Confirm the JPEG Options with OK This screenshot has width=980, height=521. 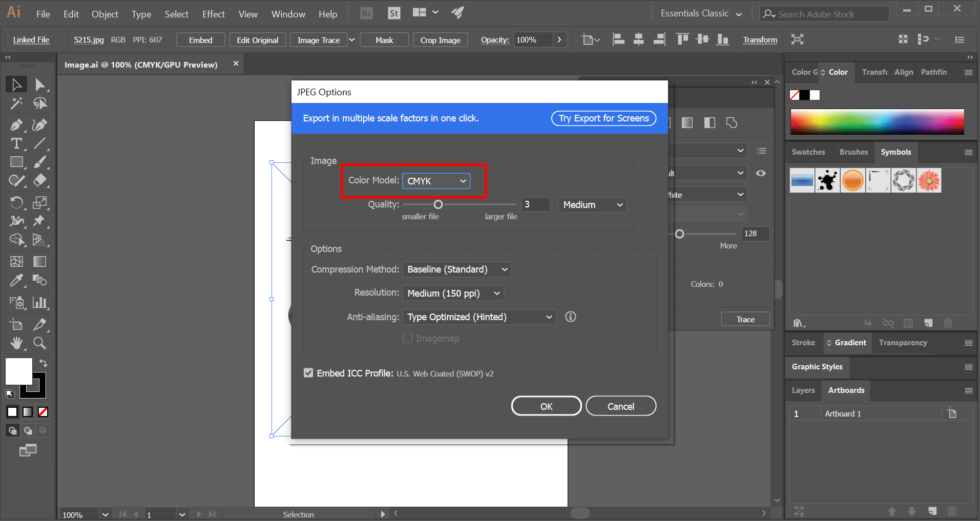tap(546, 405)
